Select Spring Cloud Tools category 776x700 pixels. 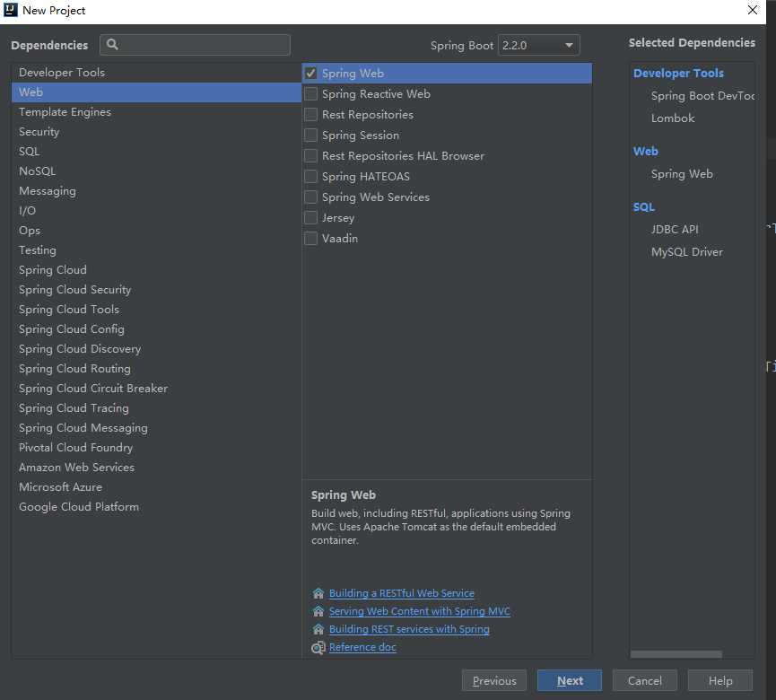156,310
